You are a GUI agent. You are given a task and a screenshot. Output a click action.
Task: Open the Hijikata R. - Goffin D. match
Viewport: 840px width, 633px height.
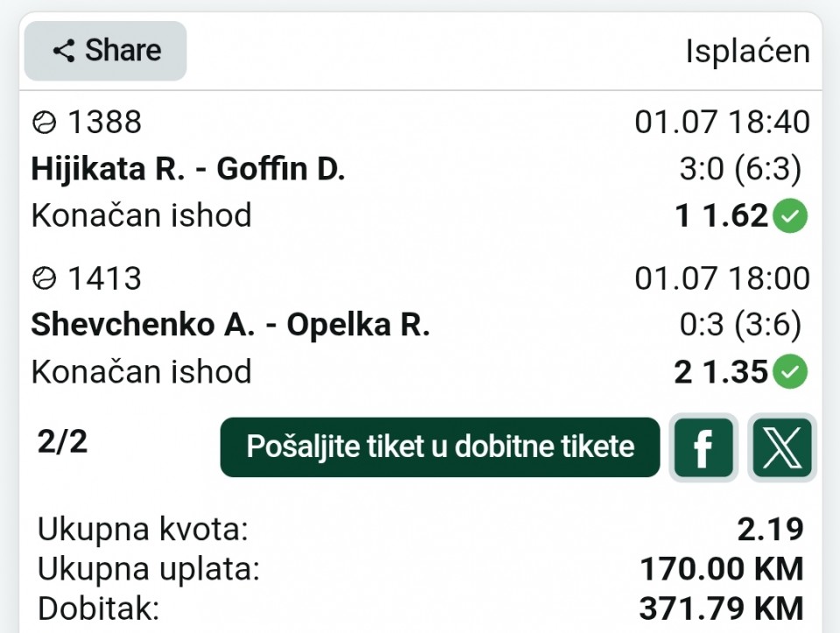tap(188, 169)
